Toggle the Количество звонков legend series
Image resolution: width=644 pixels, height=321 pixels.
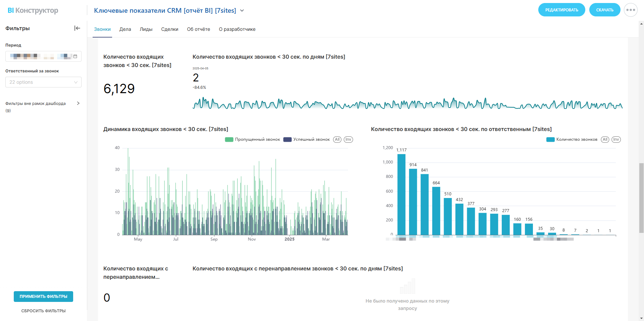coord(572,139)
